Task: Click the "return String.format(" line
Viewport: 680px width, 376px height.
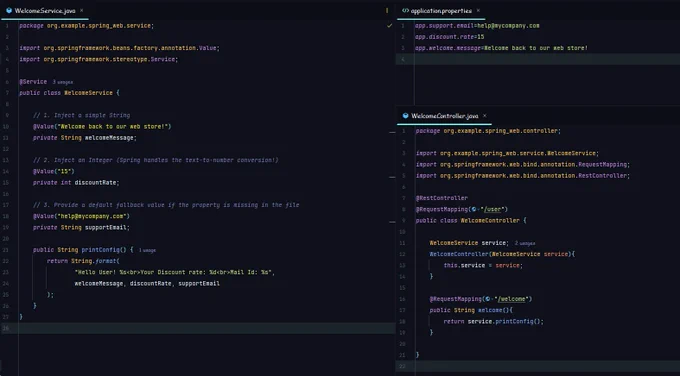Action: [x=83, y=261]
